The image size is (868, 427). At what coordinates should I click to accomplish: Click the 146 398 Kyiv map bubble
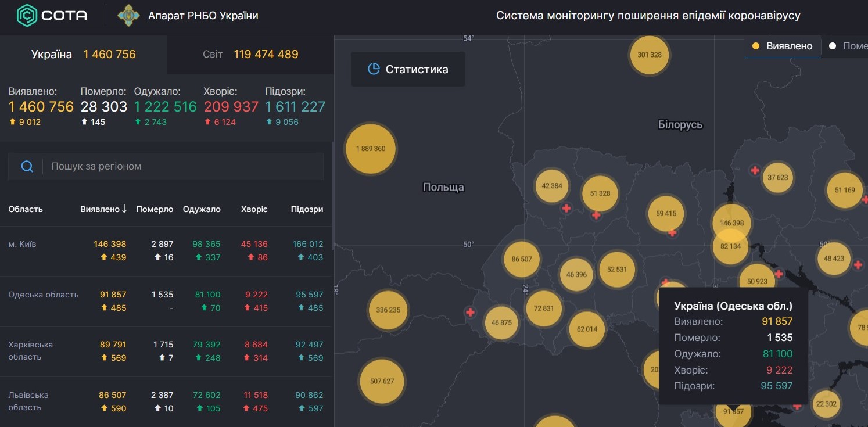coord(731,223)
